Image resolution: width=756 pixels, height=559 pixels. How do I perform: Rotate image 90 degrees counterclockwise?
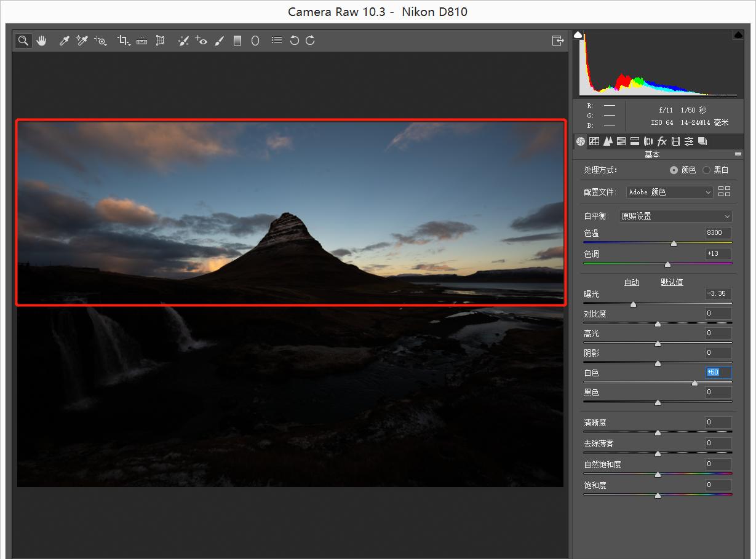click(294, 41)
